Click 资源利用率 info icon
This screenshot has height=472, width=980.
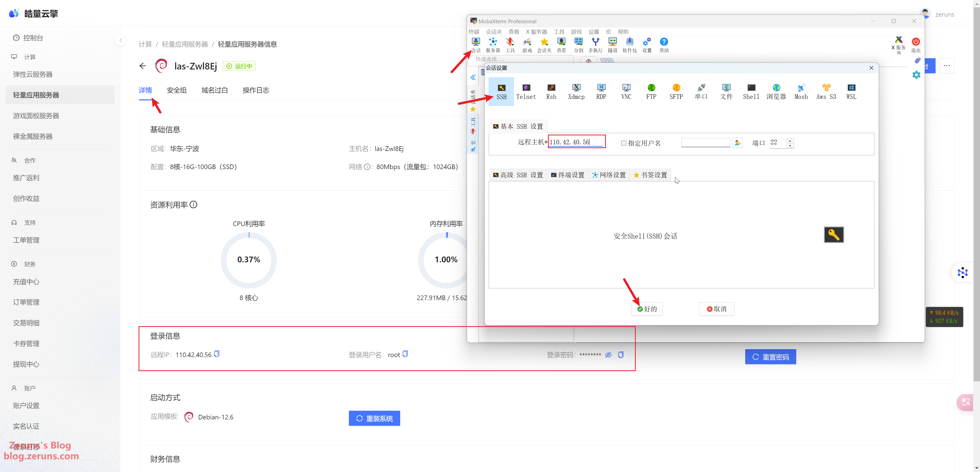(x=193, y=205)
